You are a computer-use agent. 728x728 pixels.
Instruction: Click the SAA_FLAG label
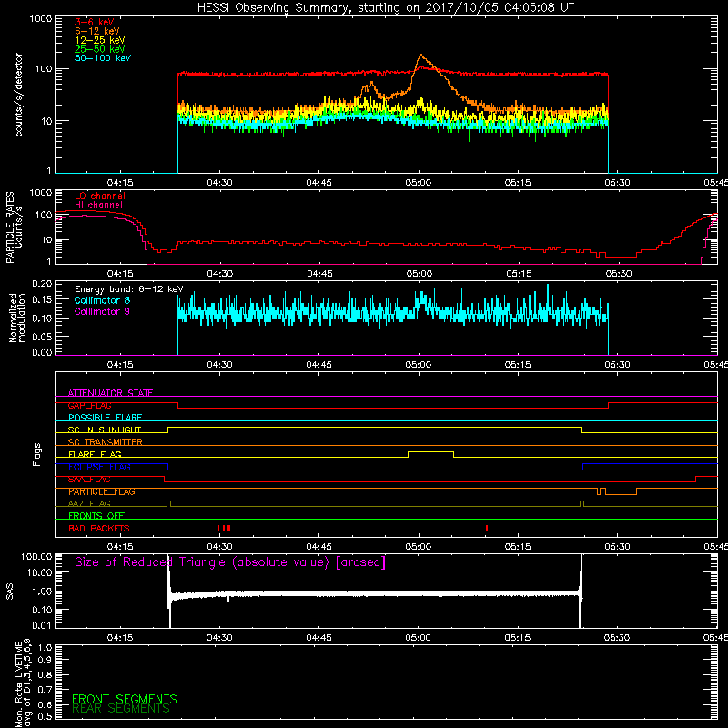[89, 480]
